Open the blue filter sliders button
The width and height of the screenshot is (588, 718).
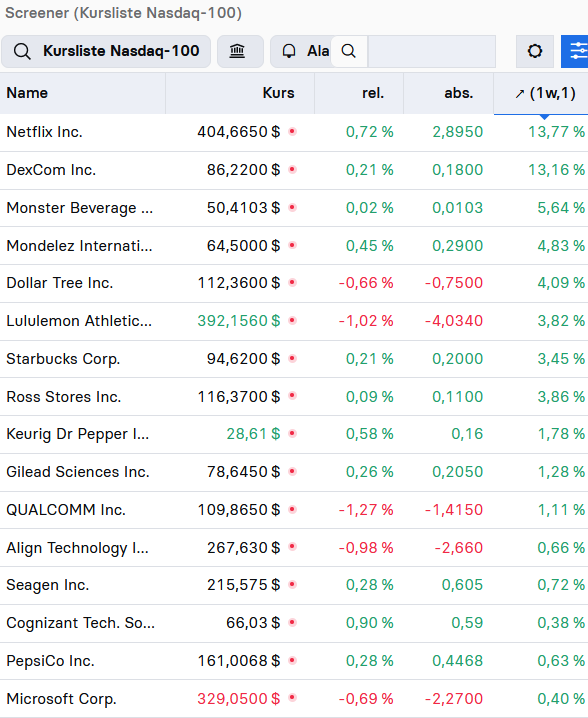[x=575, y=51]
